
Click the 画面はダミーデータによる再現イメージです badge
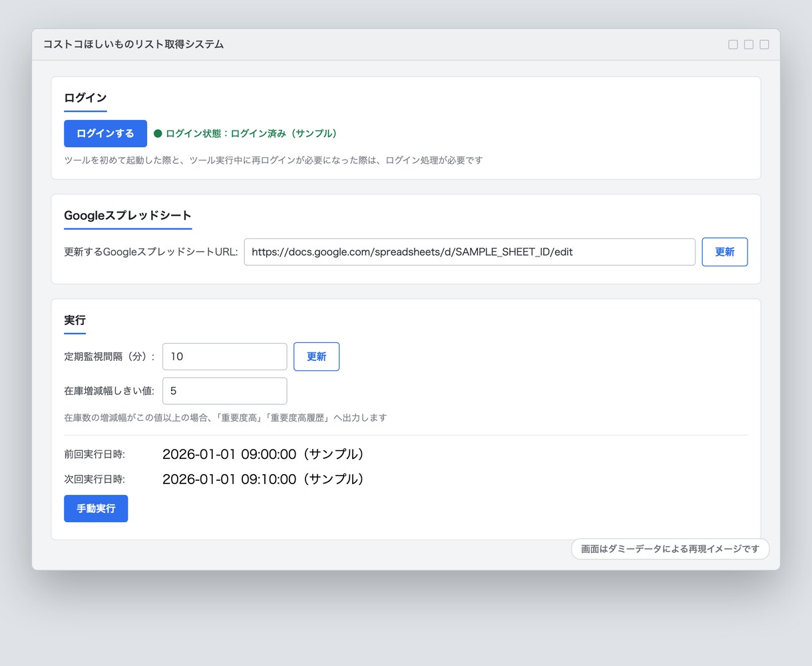(x=670, y=549)
